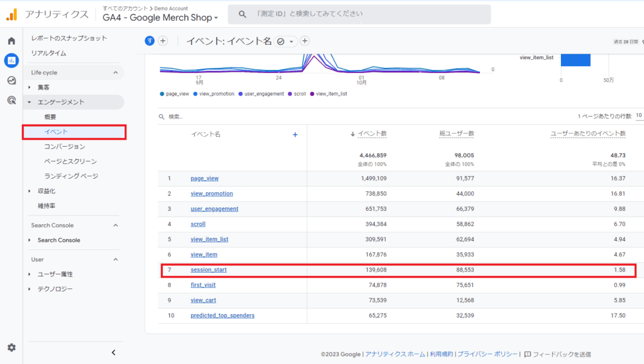Click the Google Analytics logo
The width and height of the screenshot is (644, 364).
tap(12, 15)
